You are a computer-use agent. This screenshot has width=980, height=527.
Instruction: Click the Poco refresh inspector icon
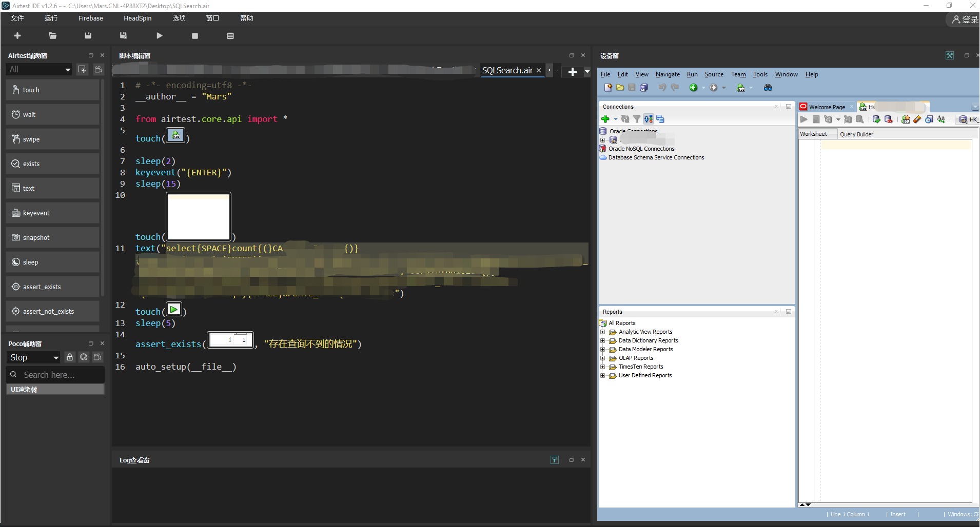point(84,357)
